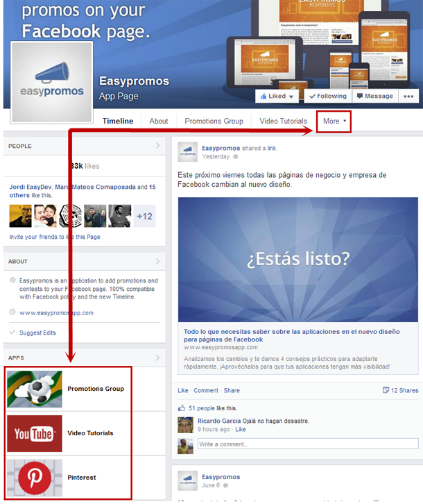Click the Easypromos page title on cover
423x504 pixels.
[x=135, y=81]
